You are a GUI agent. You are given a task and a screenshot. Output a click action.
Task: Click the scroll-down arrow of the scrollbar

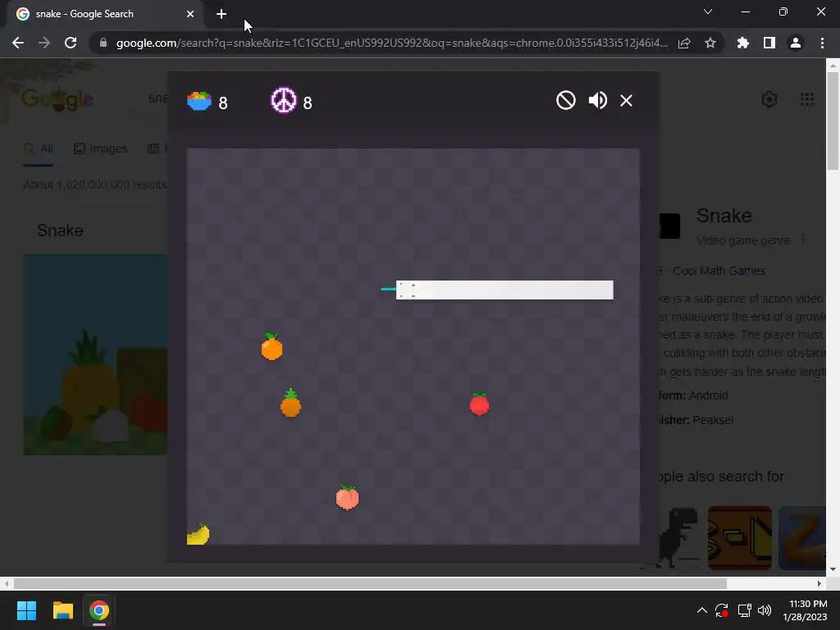point(833,569)
